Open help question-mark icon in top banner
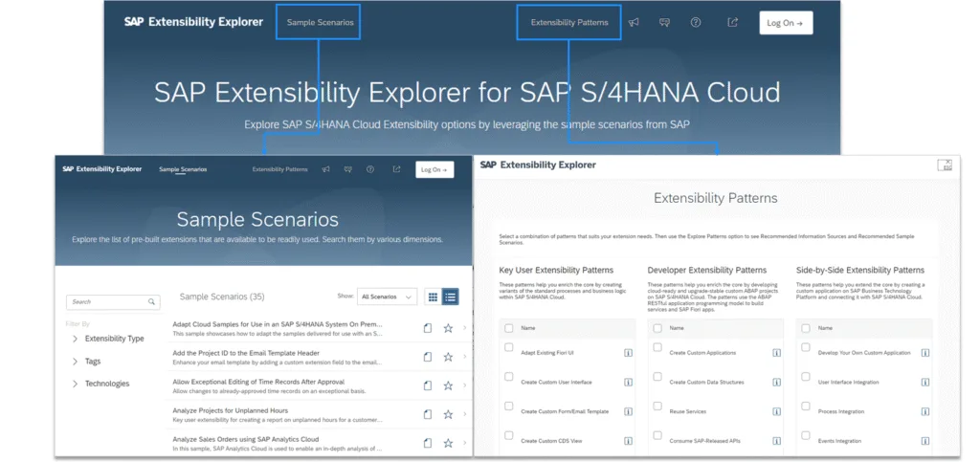Image resolution: width=980 pixels, height=462 pixels. click(x=696, y=22)
